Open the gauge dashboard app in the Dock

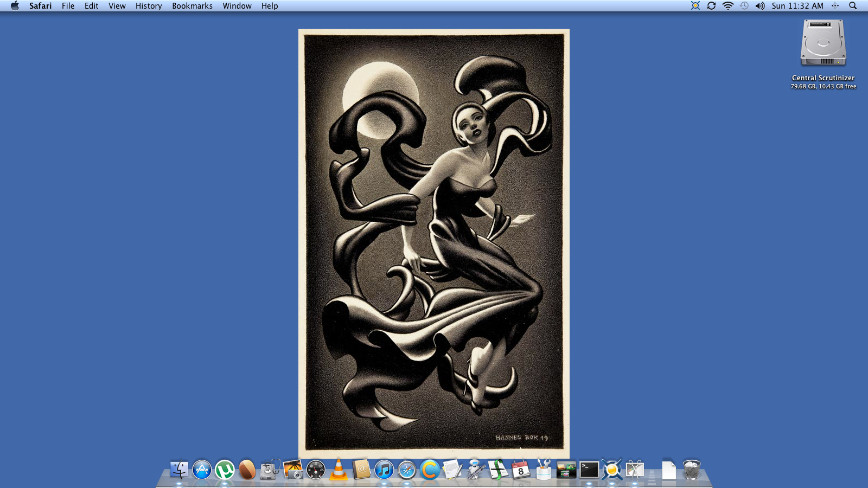click(316, 470)
